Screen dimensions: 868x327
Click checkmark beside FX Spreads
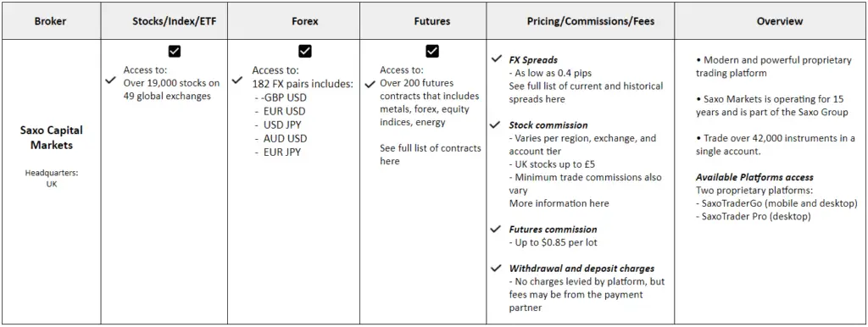pyautogui.click(x=497, y=59)
